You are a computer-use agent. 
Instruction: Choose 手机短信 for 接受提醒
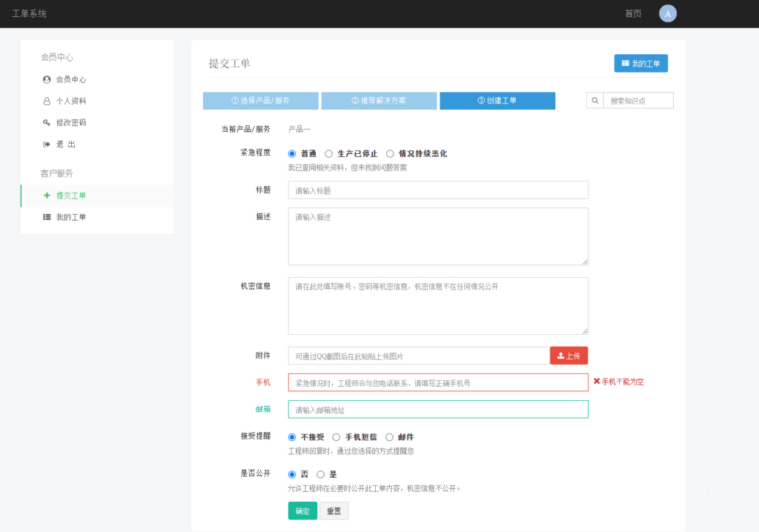[x=337, y=437]
